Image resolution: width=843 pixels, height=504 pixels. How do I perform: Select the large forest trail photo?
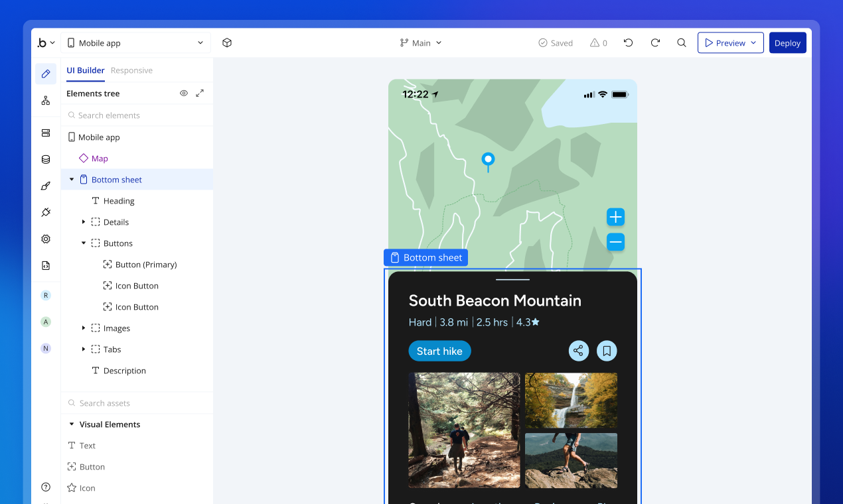[464, 430]
